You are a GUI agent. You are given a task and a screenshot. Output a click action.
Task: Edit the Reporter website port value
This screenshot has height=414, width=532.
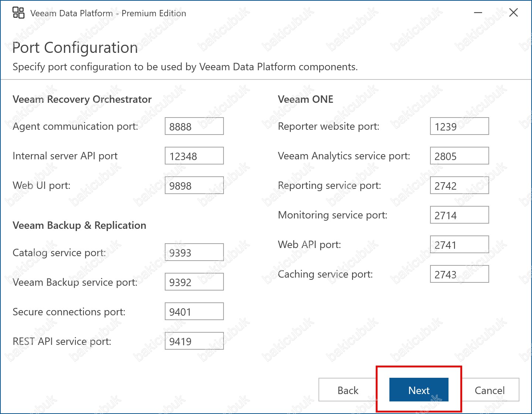[x=459, y=126]
